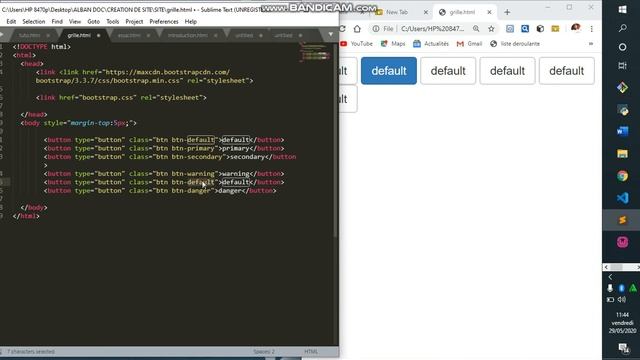
Task: Open volume control in system tray
Action: pyautogui.click(x=622, y=300)
